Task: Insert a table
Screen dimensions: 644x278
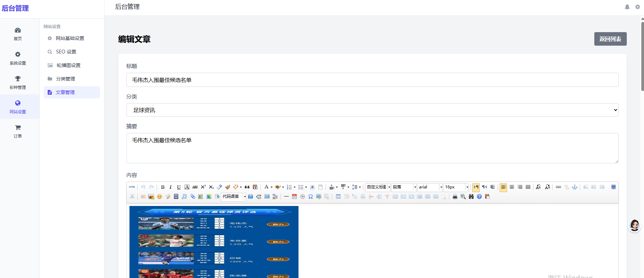Action: [338, 196]
